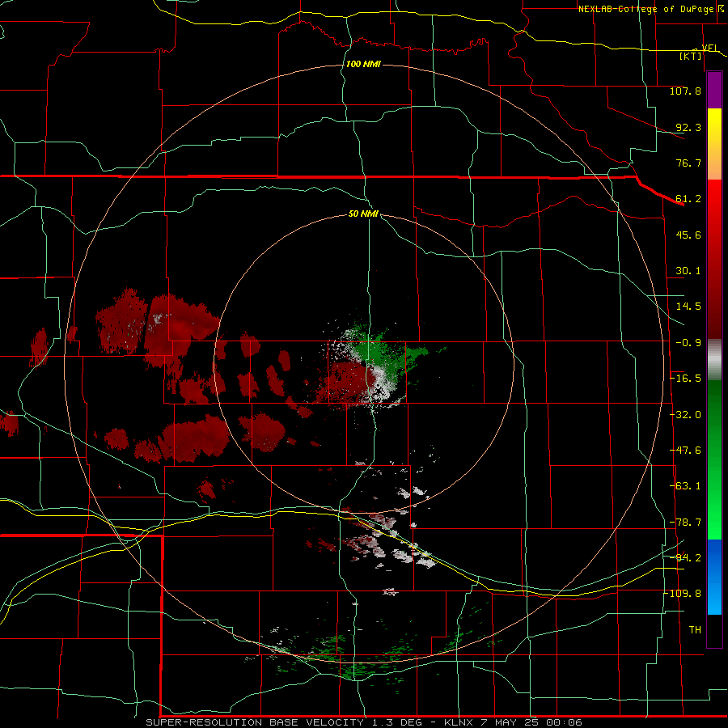The image size is (728, 728).
Task: Click the purple segment of color bar
Action: [x=714, y=91]
